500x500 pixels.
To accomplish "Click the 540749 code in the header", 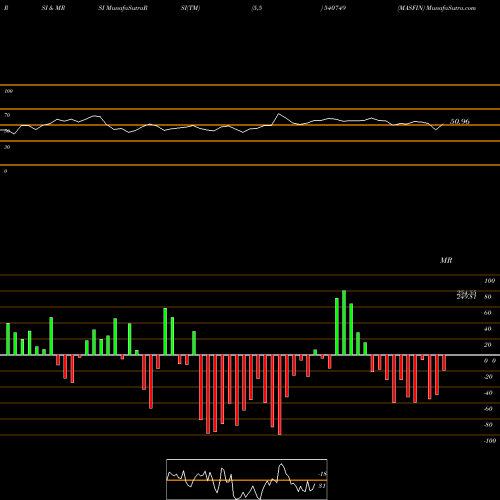I will (x=334, y=8).
